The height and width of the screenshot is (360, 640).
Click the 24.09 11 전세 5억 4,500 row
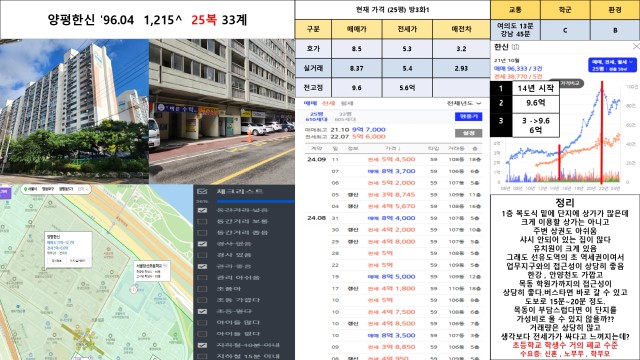tap(394, 160)
